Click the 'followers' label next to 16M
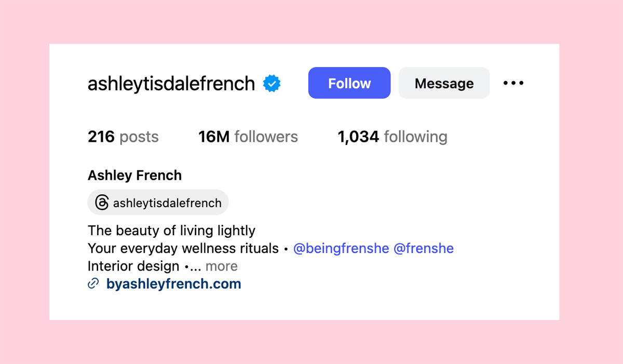Image resolution: width=623 pixels, height=364 pixels. tap(266, 137)
